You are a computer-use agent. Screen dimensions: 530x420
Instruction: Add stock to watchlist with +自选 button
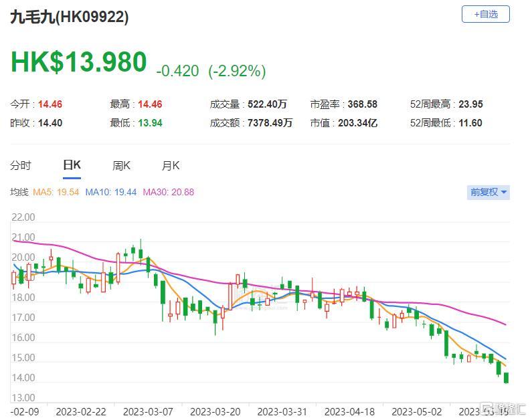point(485,14)
